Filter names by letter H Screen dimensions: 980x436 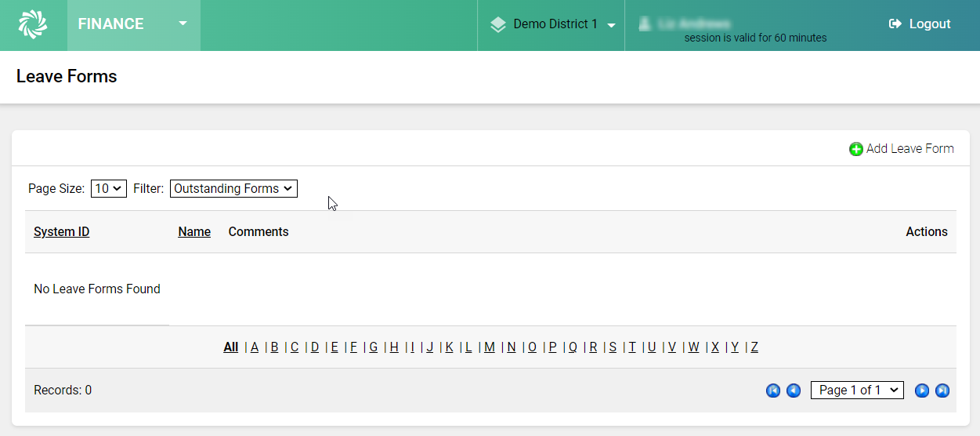(x=394, y=347)
